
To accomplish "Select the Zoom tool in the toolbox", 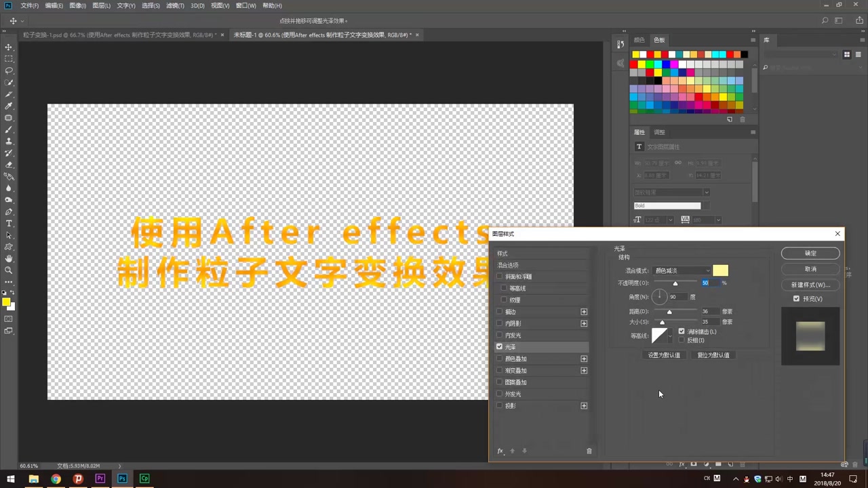I will [x=9, y=270].
